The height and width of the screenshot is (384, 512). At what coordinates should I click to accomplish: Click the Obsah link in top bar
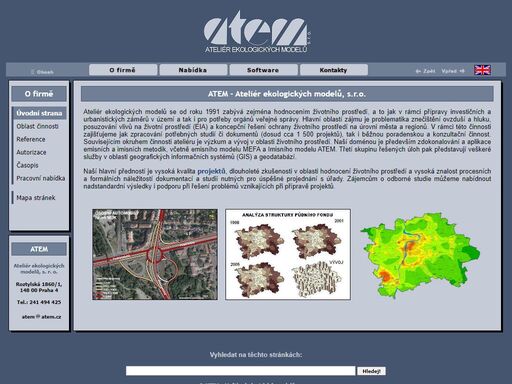coord(42,72)
